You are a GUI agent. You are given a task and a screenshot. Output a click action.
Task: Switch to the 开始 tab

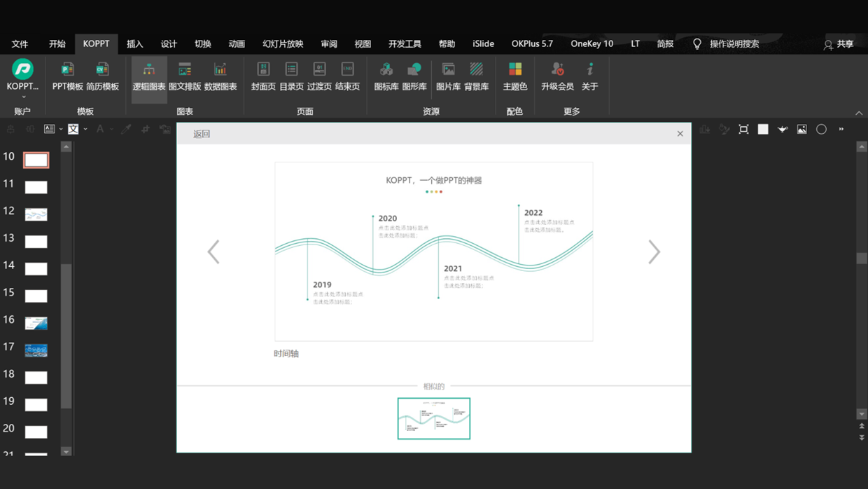click(x=57, y=44)
